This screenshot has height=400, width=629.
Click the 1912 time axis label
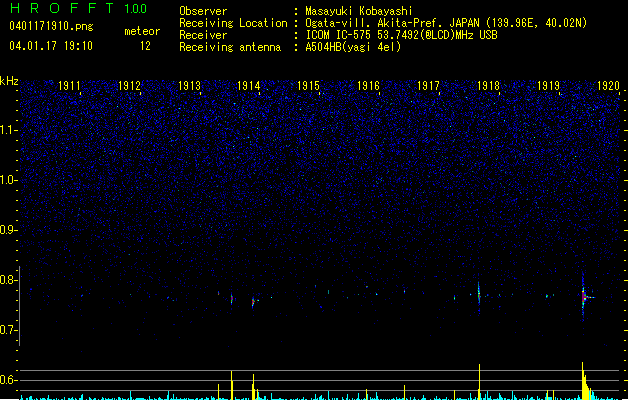click(129, 86)
